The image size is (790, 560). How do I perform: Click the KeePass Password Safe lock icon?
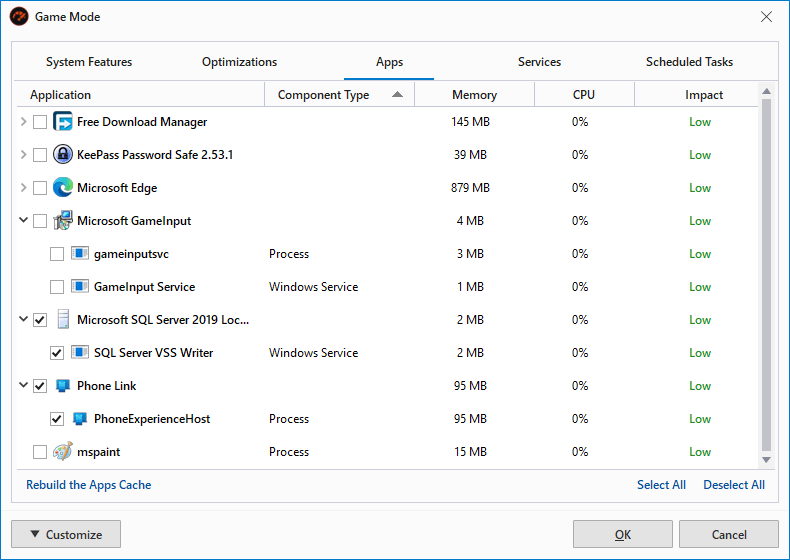[63, 155]
